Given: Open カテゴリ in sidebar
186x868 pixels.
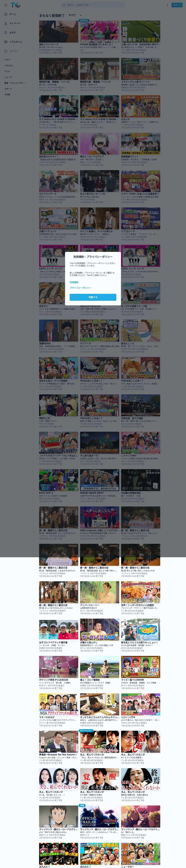Looking at the screenshot, I should click(13, 51).
